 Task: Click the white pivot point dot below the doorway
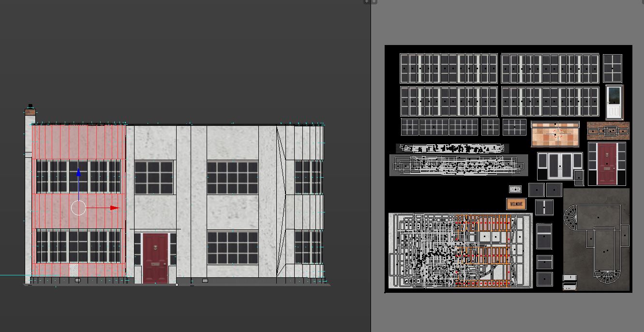(x=176, y=285)
